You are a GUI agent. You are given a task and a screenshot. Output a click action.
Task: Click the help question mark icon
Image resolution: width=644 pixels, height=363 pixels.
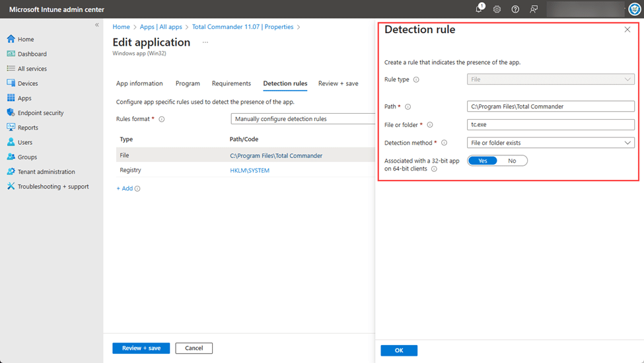pyautogui.click(x=515, y=9)
